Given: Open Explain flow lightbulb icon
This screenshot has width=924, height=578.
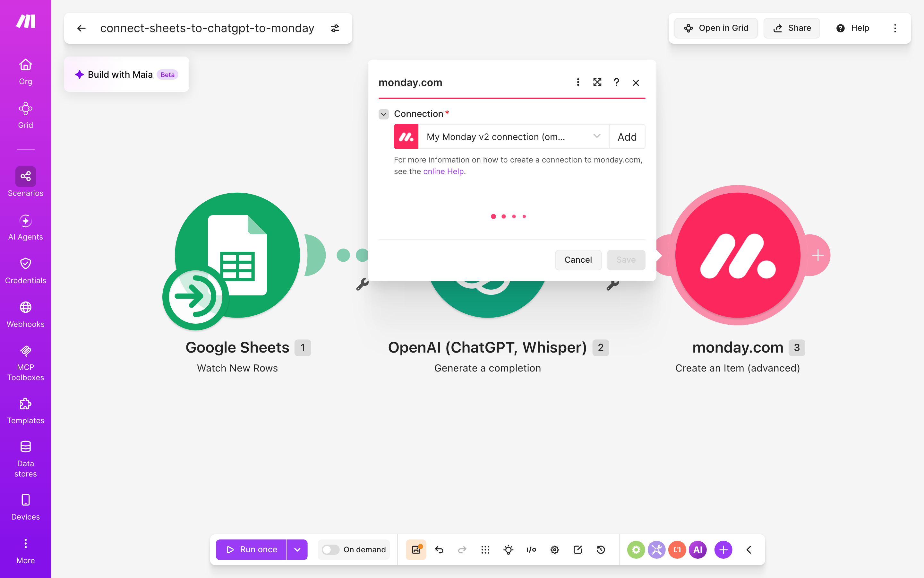Looking at the screenshot, I should point(508,550).
